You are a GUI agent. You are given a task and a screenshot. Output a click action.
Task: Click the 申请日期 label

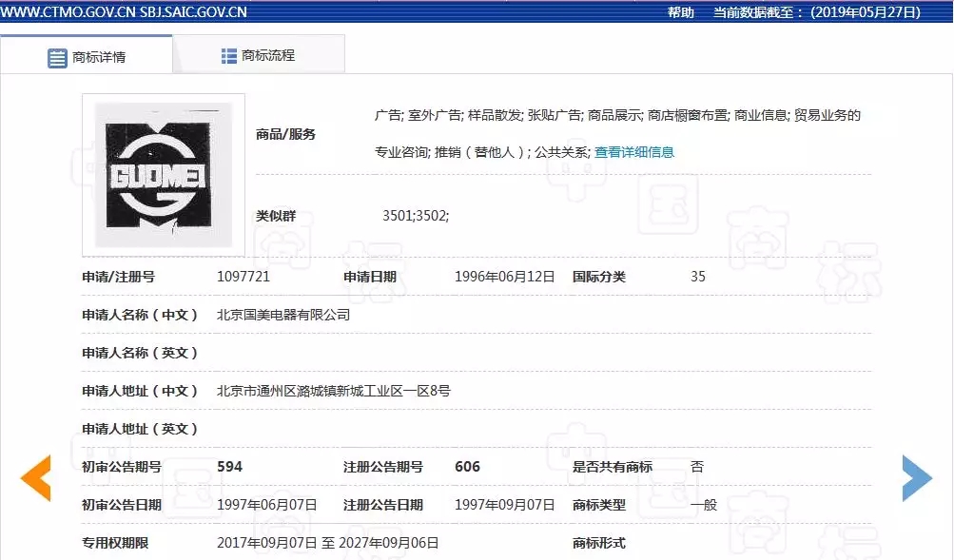click(x=370, y=277)
